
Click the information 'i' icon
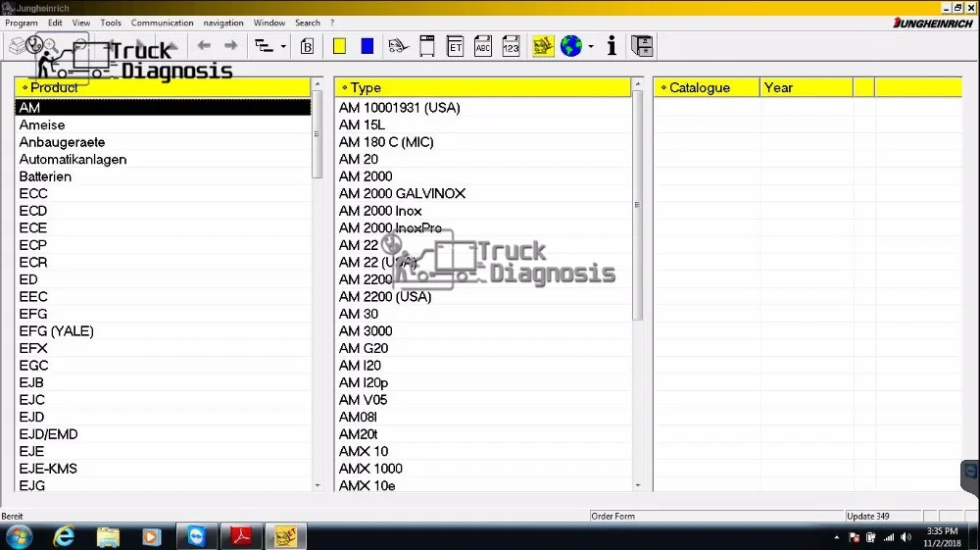point(612,46)
